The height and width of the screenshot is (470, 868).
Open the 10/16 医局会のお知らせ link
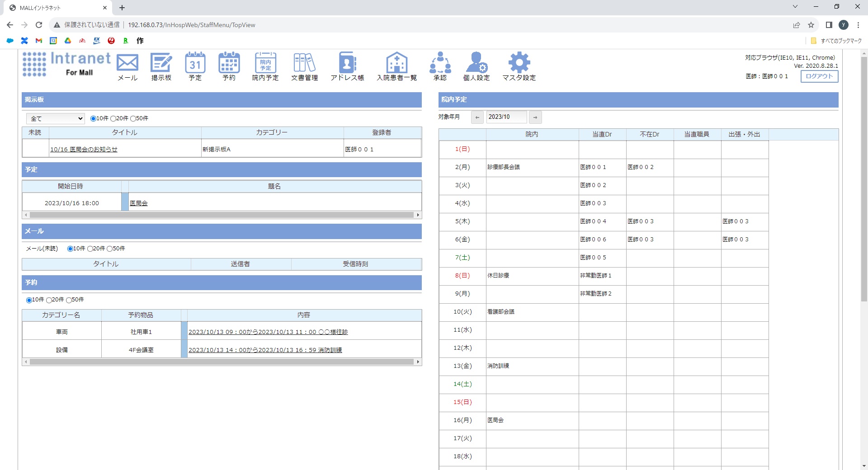coord(84,149)
